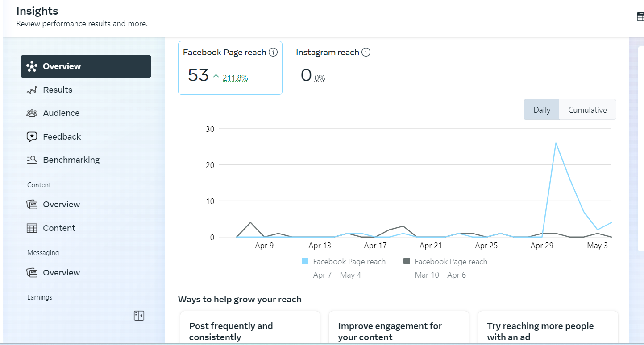Click the Ways to help grow your reach heading

[240, 300]
